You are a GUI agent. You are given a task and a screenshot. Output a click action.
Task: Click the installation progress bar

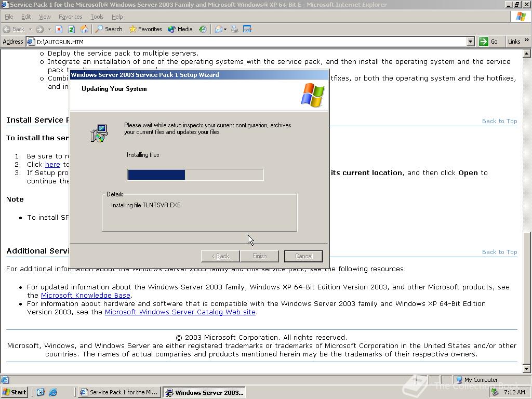coord(195,175)
